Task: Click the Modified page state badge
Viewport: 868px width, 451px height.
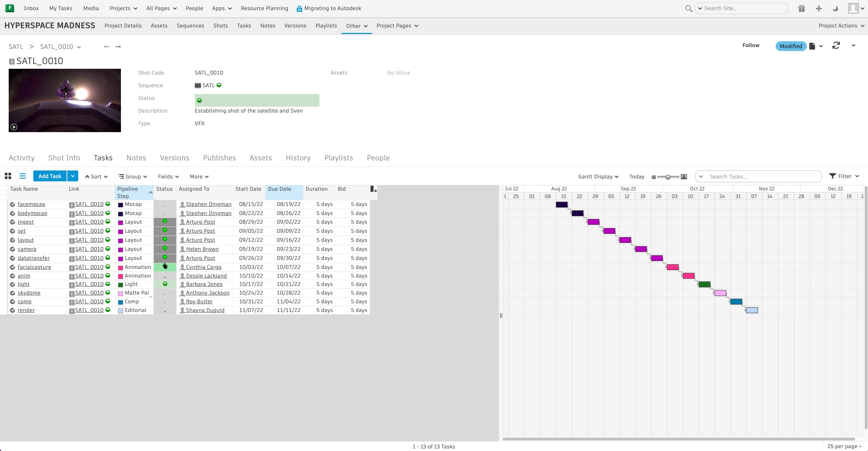Action: click(x=791, y=46)
